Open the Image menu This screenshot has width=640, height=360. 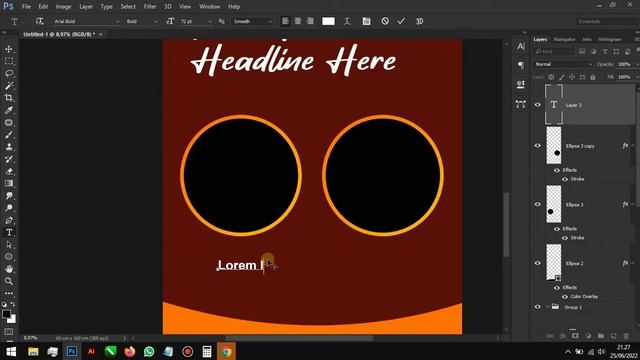pos(63,7)
